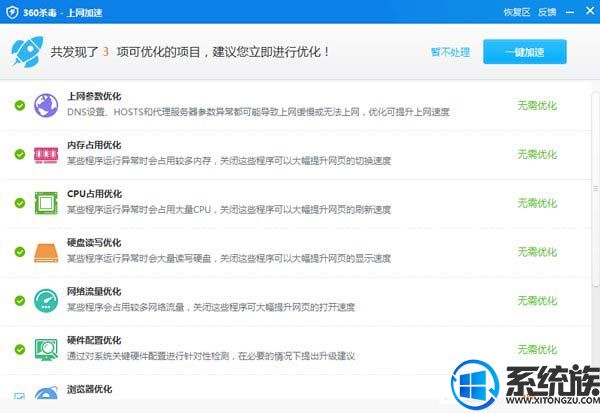Open 反馈 in the title bar
Screen dimensions: 600x413
pyautogui.click(x=547, y=12)
